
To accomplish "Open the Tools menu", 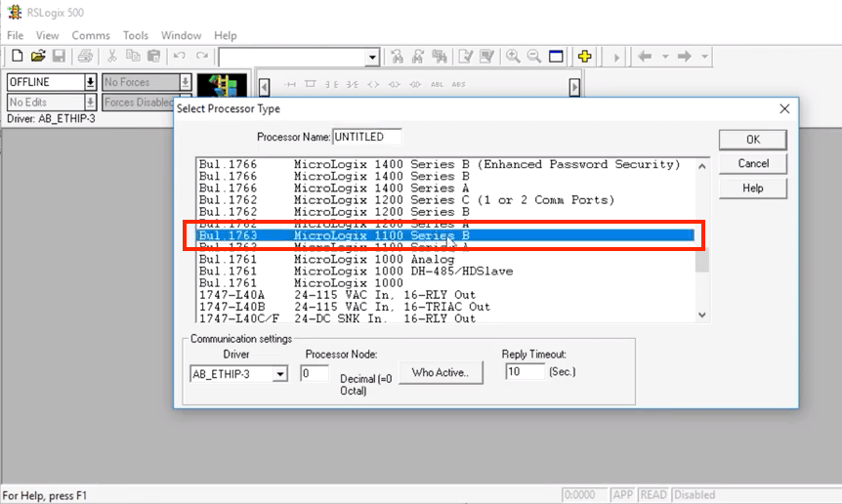I will (x=136, y=35).
